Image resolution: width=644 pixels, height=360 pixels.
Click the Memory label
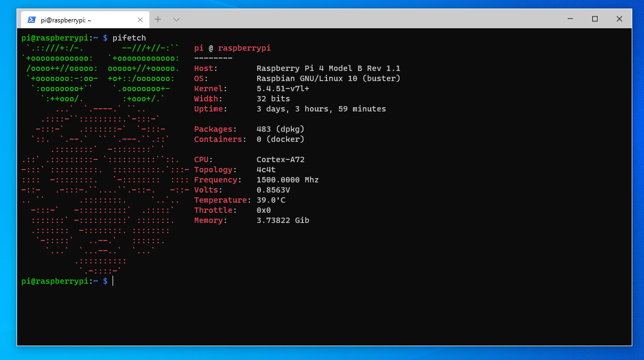(x=210, y=220)
